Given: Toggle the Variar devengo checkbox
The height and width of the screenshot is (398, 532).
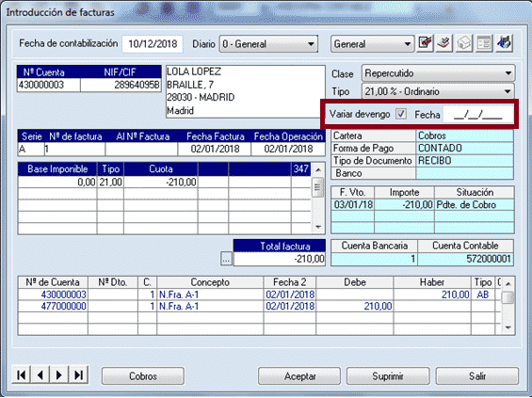Looking at the screenshot, I should click(x=401, y=114).
